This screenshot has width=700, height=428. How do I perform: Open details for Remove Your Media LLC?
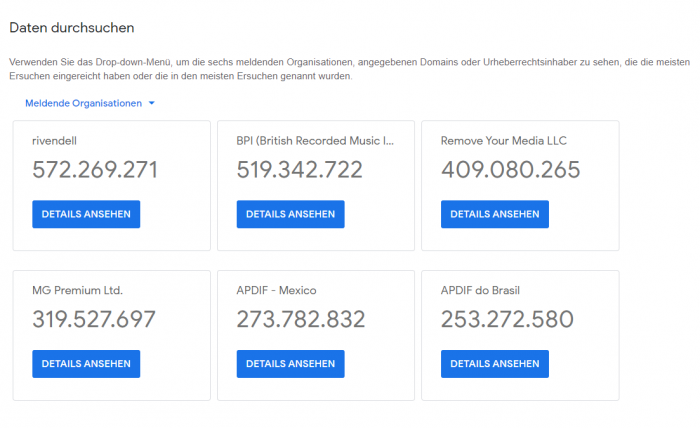coord(495,214)
